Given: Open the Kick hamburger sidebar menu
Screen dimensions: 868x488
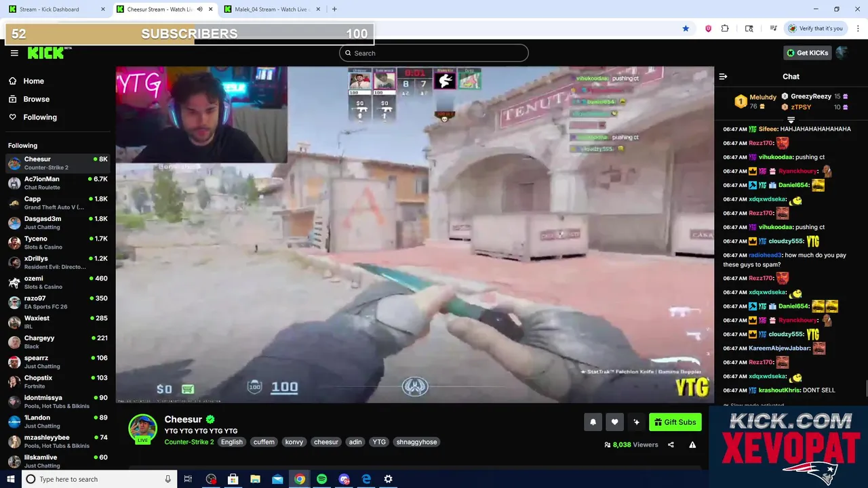Looking at the screenshot, I should 14,53.
